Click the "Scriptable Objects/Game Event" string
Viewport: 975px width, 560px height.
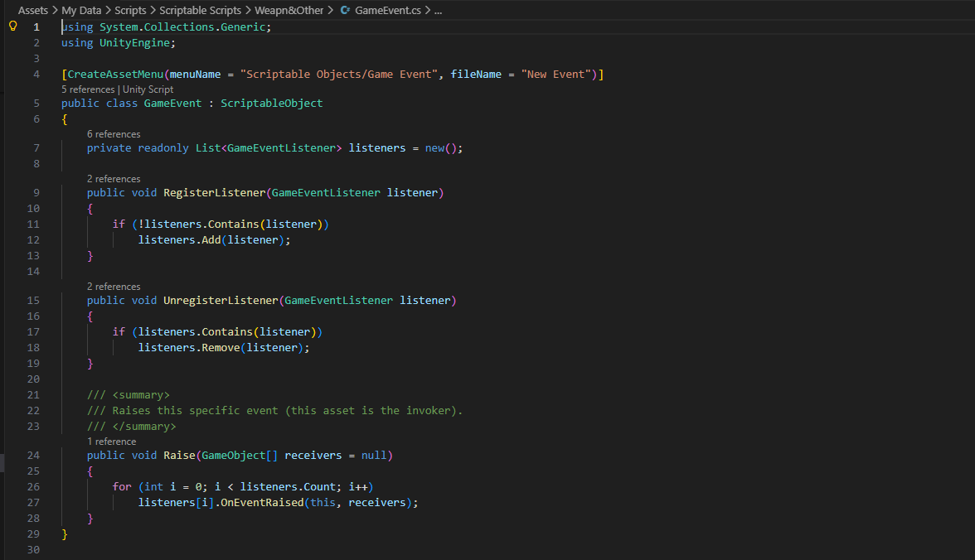[339, 74]
